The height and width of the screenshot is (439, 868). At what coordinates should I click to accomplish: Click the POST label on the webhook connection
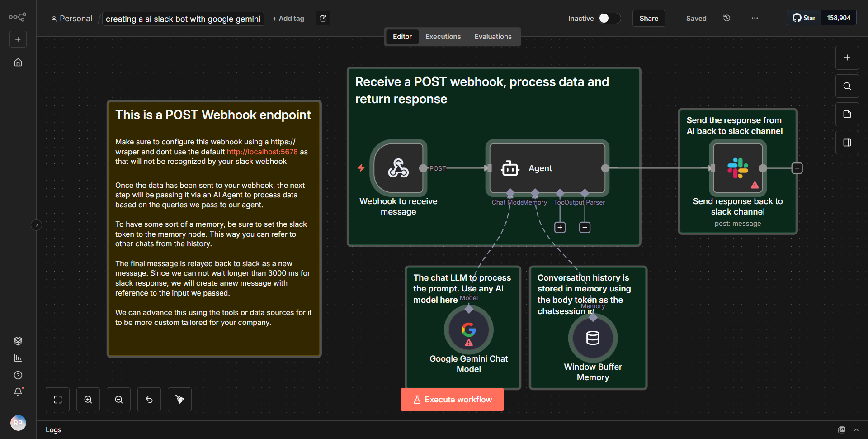(x=438, y=168)
